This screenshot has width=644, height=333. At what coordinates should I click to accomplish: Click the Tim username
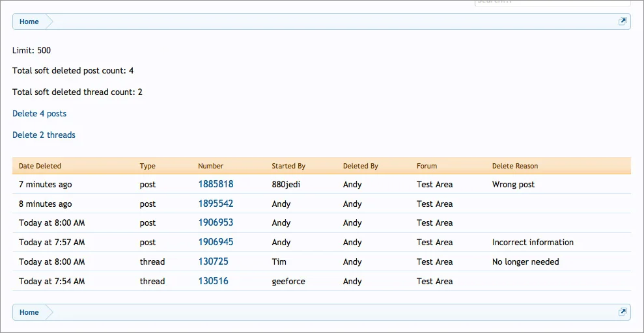[x=279, y=261]
